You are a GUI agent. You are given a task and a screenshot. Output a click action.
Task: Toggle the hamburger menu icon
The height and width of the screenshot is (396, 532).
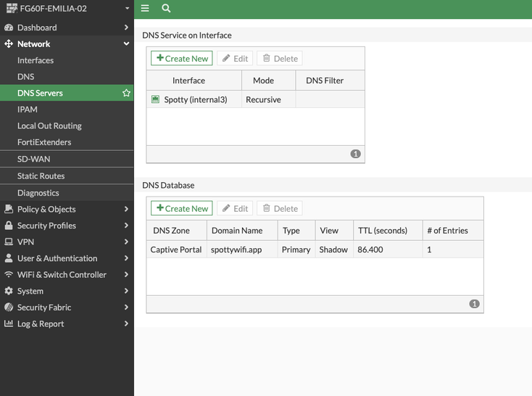pyautogui.click(x=145, y=8)
